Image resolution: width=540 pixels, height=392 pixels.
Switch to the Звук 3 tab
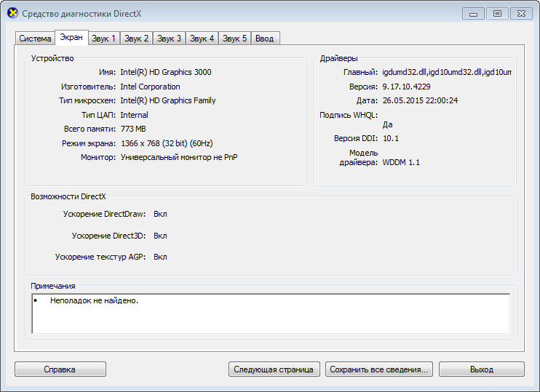click(169, 39)
